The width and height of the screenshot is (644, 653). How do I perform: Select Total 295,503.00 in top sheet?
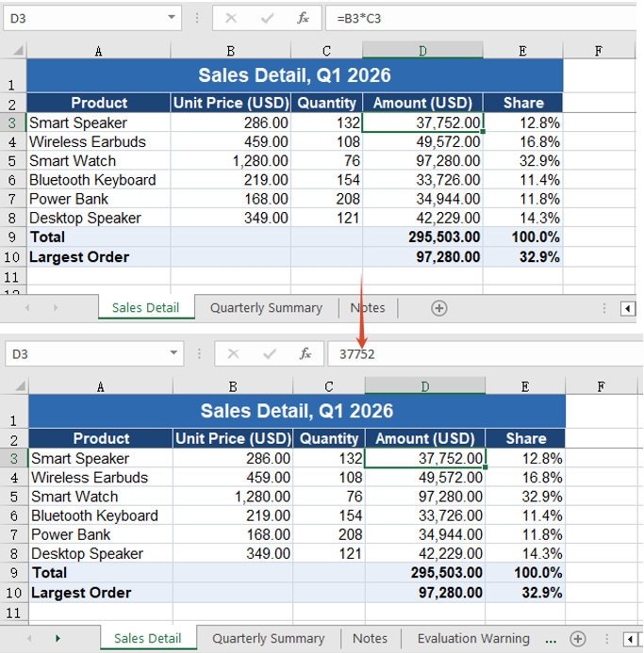pyautogui.click(x=422, y=237)
